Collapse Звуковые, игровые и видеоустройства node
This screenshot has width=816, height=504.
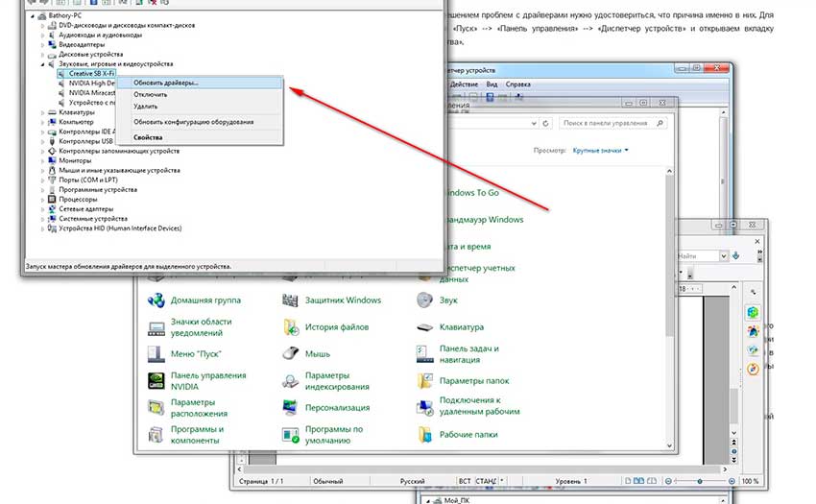(x=42, y=64)
